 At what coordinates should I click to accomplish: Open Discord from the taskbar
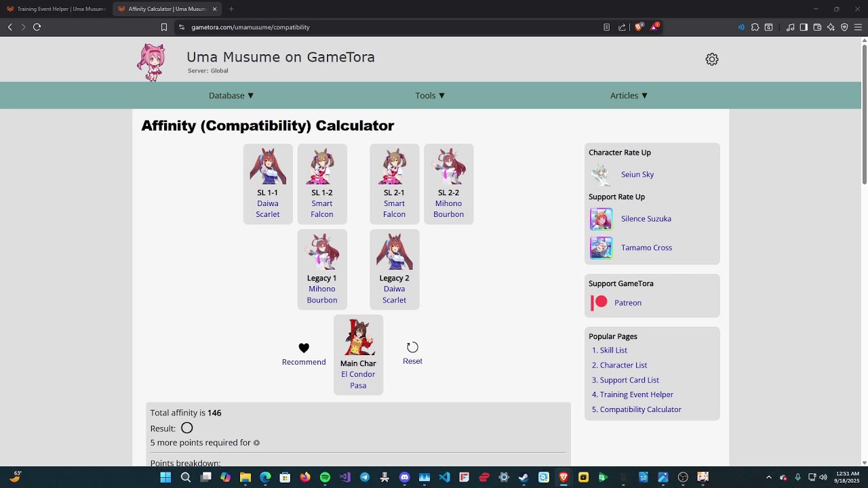(x=405, y=477)
